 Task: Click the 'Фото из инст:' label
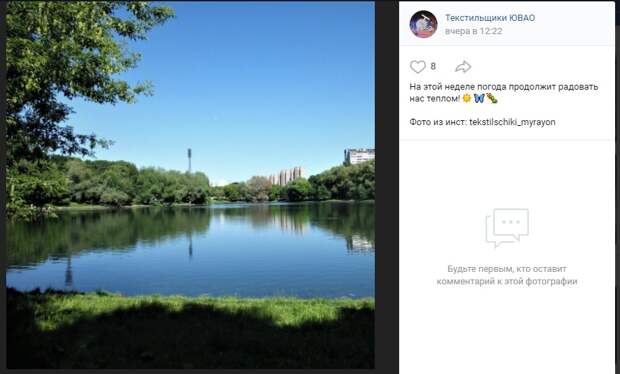[x=438, y=122]
